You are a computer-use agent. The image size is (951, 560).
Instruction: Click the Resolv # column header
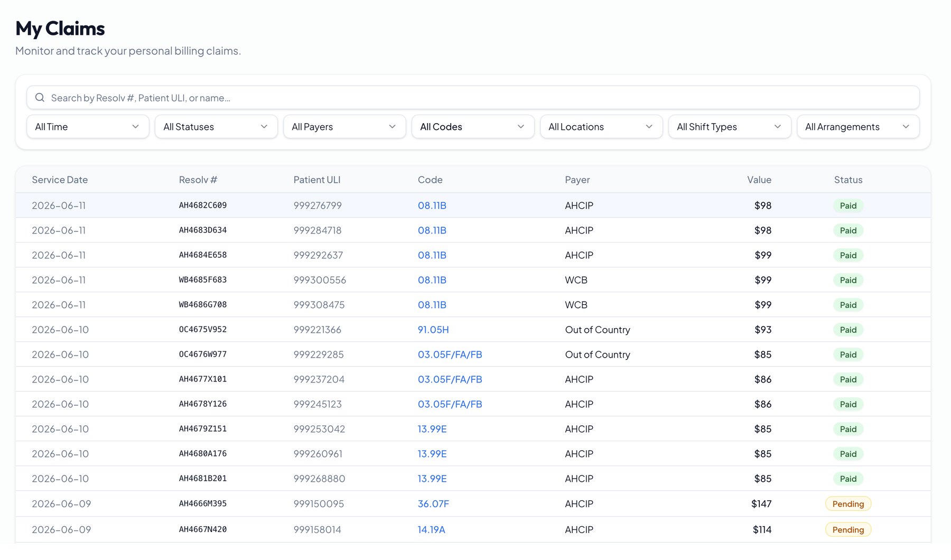click(198, 180)
